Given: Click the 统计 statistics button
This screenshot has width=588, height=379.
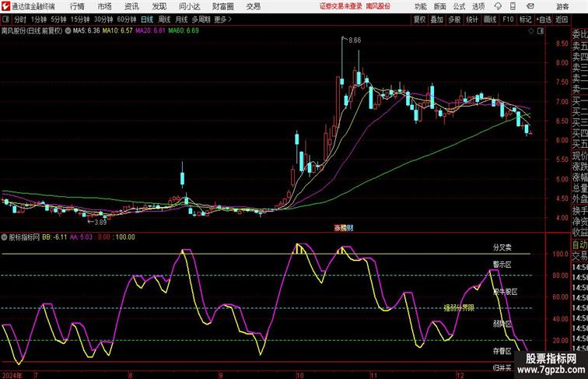Looking at the screenshot, I should pyautogui.click(x=472, y=19).
